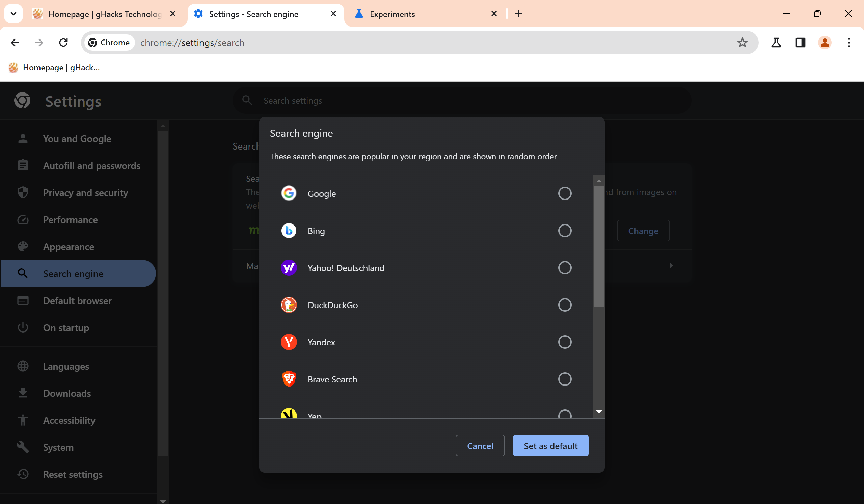Click the Yandex search engine icon
Screen dimensions: 864x504
click(289, 341)
